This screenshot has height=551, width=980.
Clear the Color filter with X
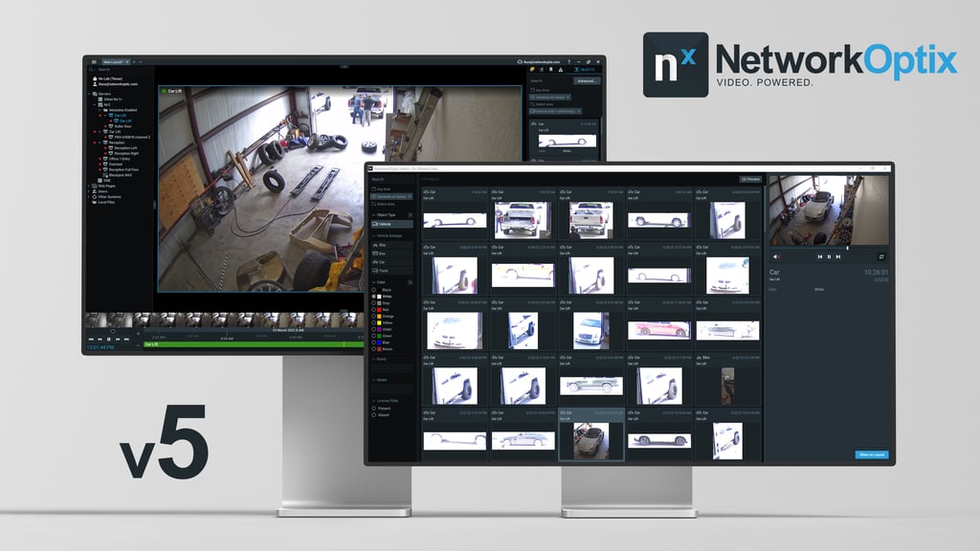[x=410, y=282]
